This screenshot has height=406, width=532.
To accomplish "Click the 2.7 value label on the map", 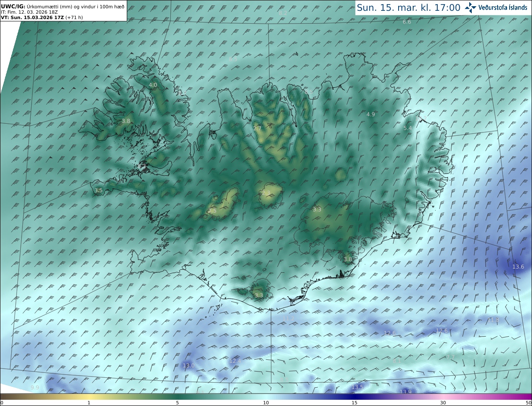I will [257, 128].
